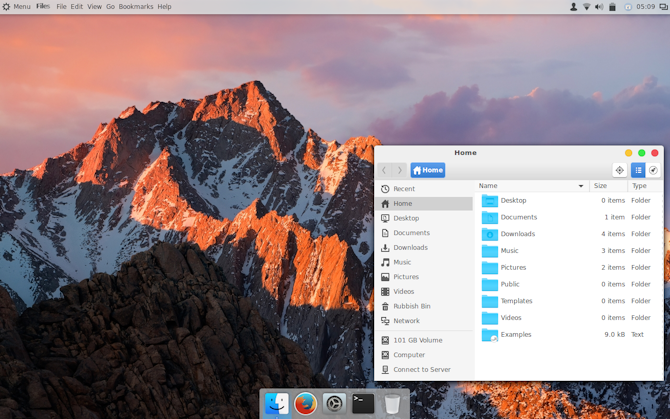Viewport: 670px width, 419px height.
Task: Sort files by the Size column
Action: (600, 186)
